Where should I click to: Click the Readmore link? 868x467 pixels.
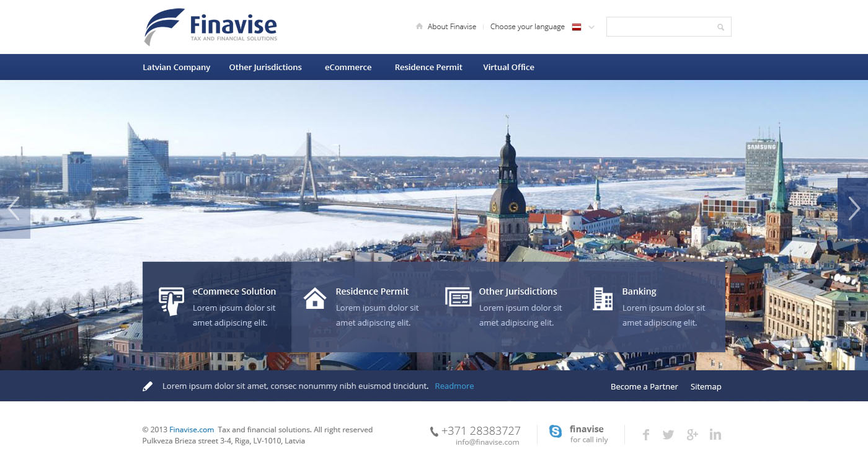[454, 386]
